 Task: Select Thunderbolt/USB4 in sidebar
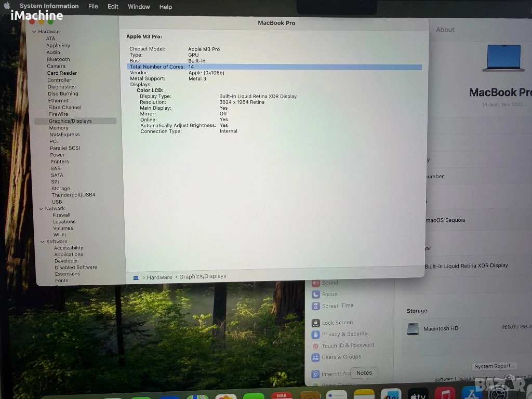coord(73,195)
